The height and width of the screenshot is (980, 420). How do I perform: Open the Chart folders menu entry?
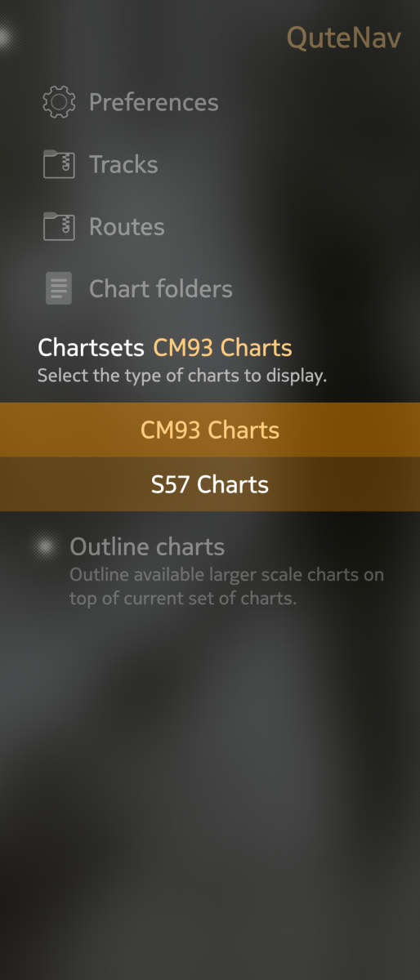[161, 288]
